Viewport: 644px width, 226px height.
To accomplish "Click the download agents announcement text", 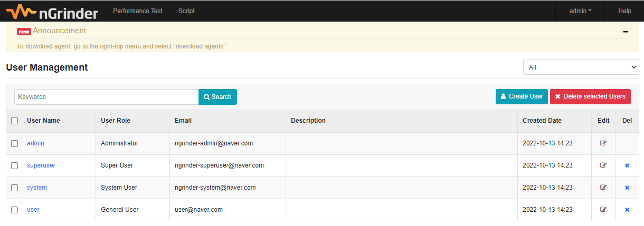I will (x=122, y=46).
